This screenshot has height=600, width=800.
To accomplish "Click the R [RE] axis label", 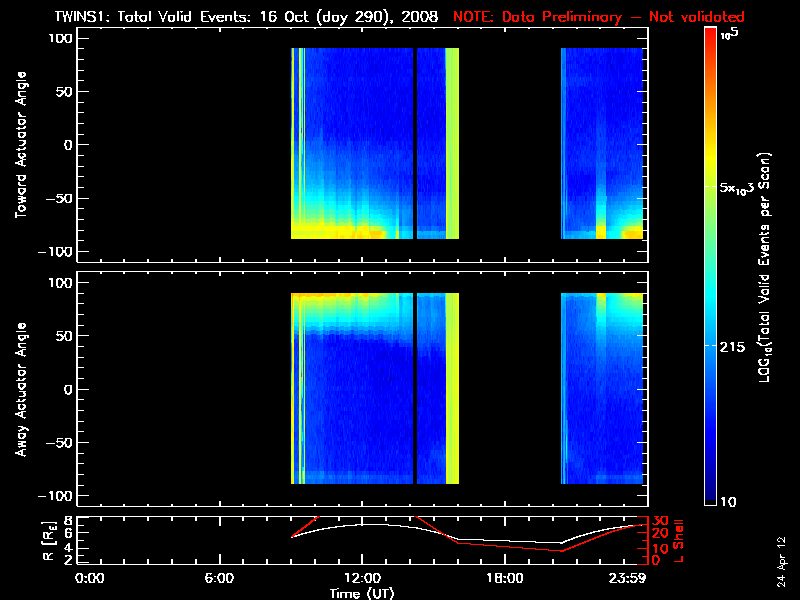I will point(23,538).
